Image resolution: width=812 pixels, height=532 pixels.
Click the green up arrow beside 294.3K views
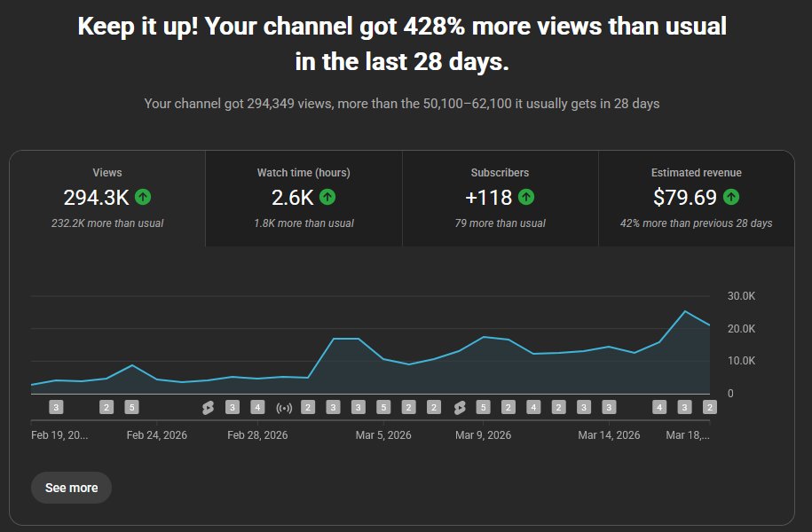coord(143,197)
